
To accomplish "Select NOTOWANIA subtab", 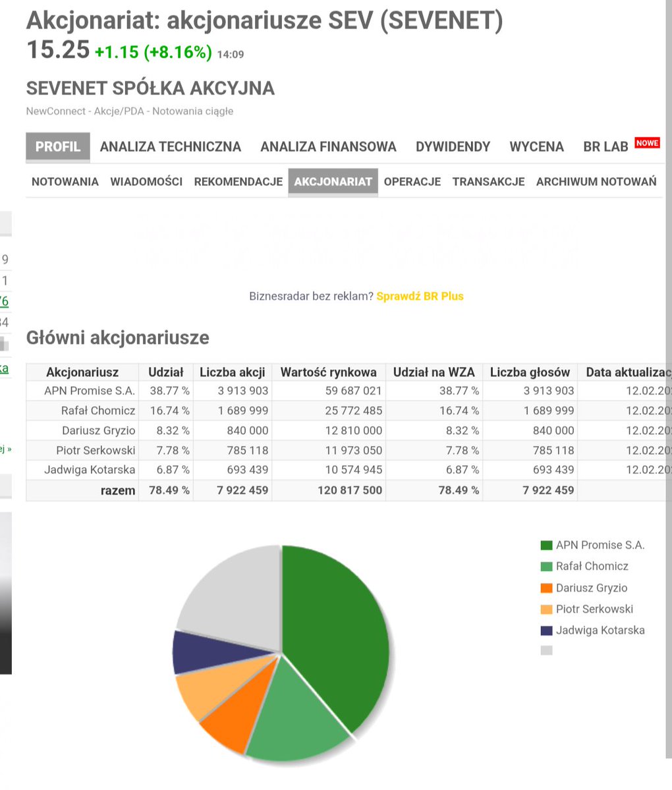I will (65, 181).
